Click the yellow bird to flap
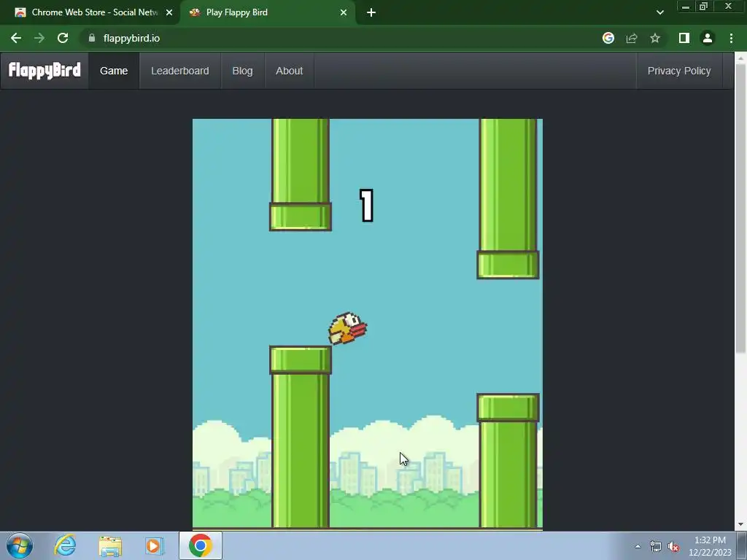This screenshot has width=747, height=560. coord(347,328)
